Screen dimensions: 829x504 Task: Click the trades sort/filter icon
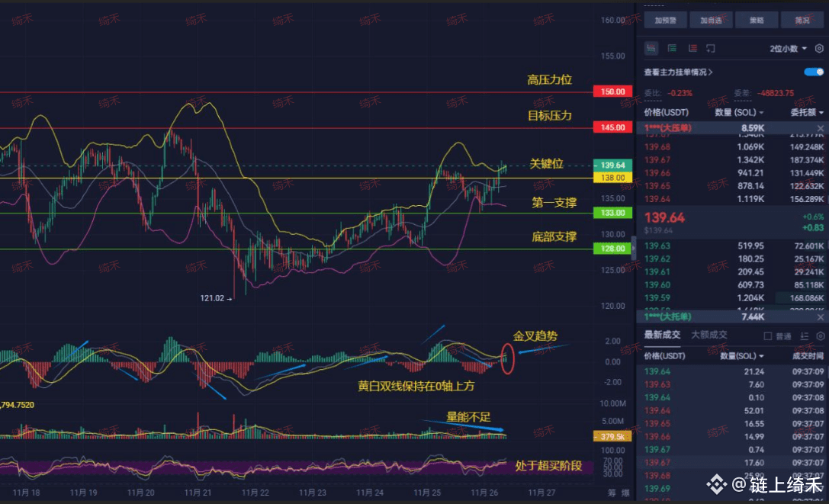pos(804,335)
